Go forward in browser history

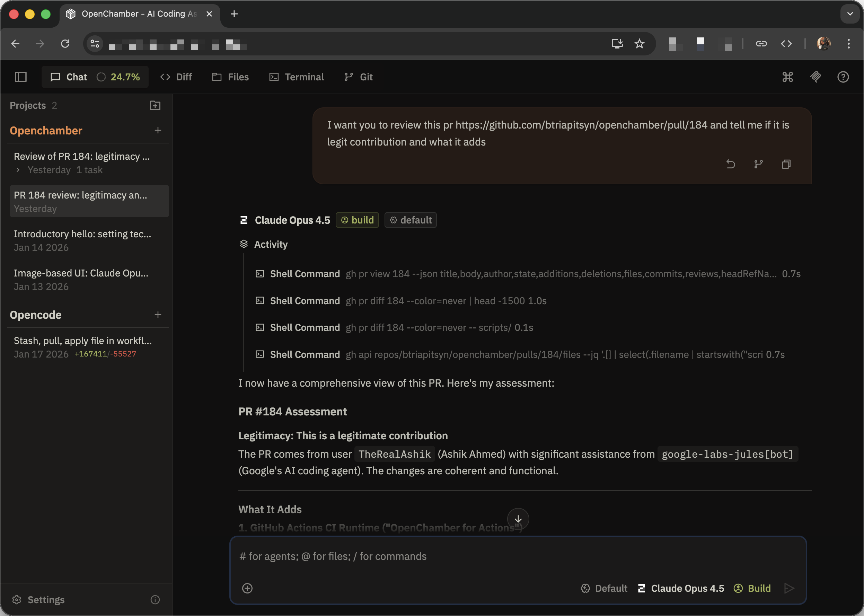coord(40,44)
